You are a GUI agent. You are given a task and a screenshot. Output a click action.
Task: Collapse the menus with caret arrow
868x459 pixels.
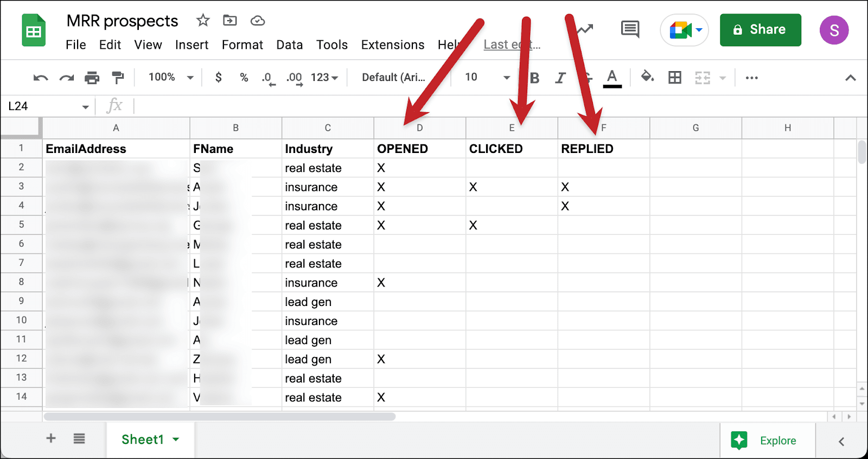coord(851,78)
